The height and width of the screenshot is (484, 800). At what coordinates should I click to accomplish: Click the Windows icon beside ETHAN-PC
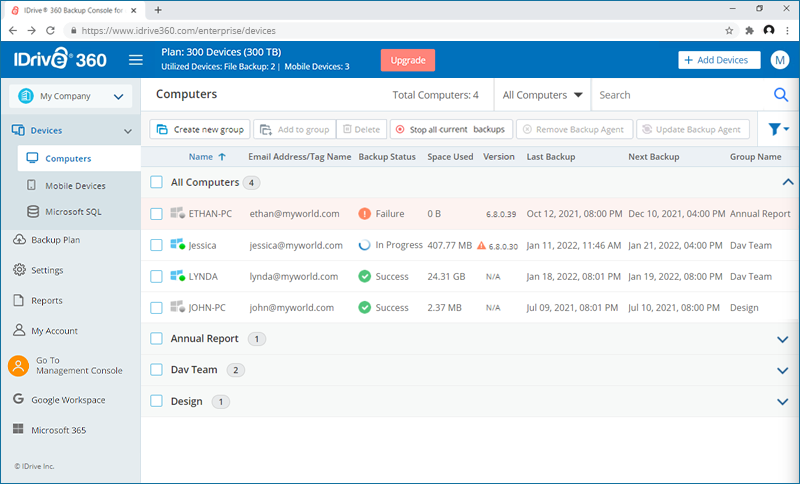pyautogui.click(x=177, y=213)
